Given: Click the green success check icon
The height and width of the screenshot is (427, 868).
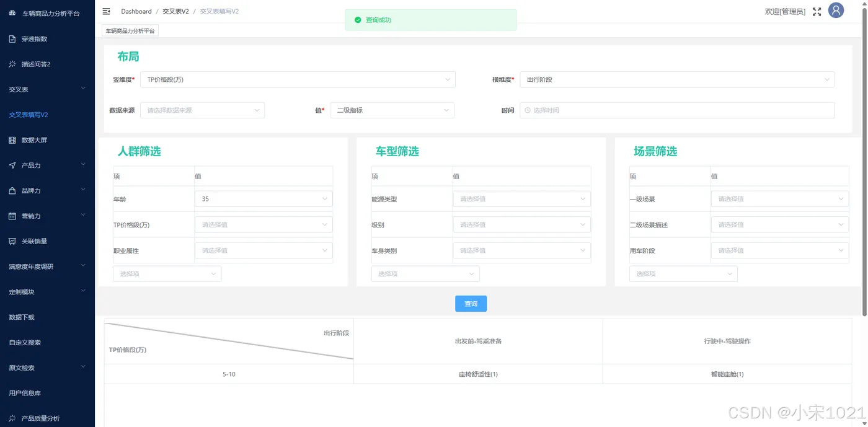Looking at the screenshot, I should (x=358, y=20).
